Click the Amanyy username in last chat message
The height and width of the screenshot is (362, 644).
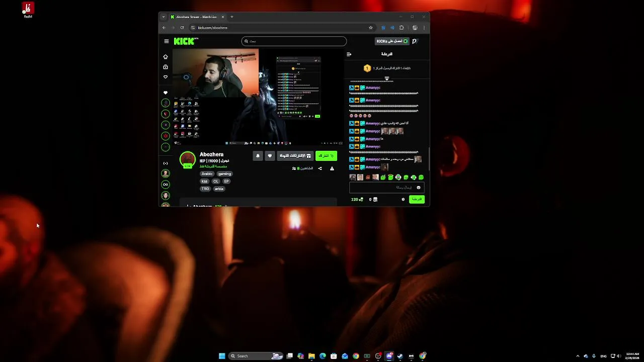[x=372, y=167]
